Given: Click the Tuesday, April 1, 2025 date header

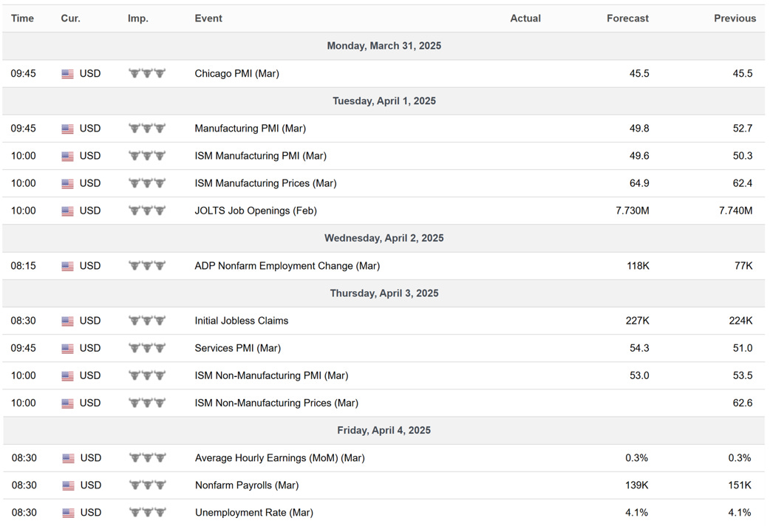Looking at the screenshot, I should coord(384,101).
